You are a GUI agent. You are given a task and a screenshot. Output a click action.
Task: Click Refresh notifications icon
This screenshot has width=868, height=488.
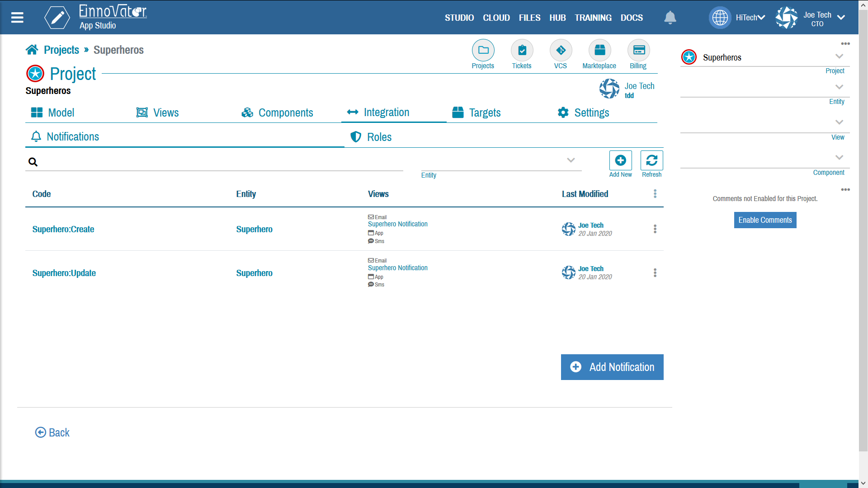[651, 160]
